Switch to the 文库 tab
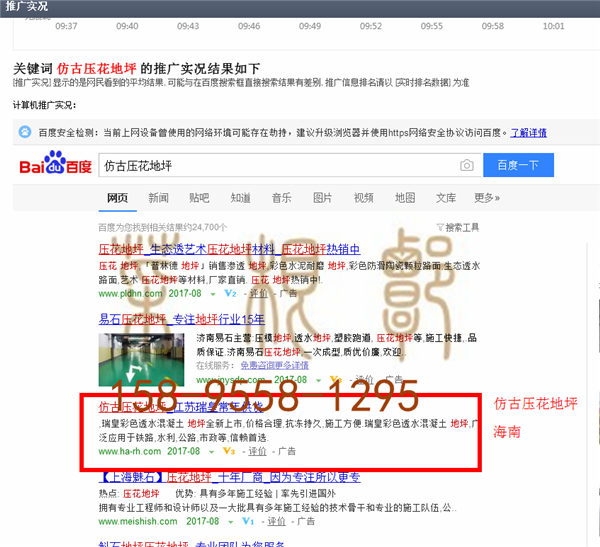Screen dimensions: 600x547 [446, 198]
